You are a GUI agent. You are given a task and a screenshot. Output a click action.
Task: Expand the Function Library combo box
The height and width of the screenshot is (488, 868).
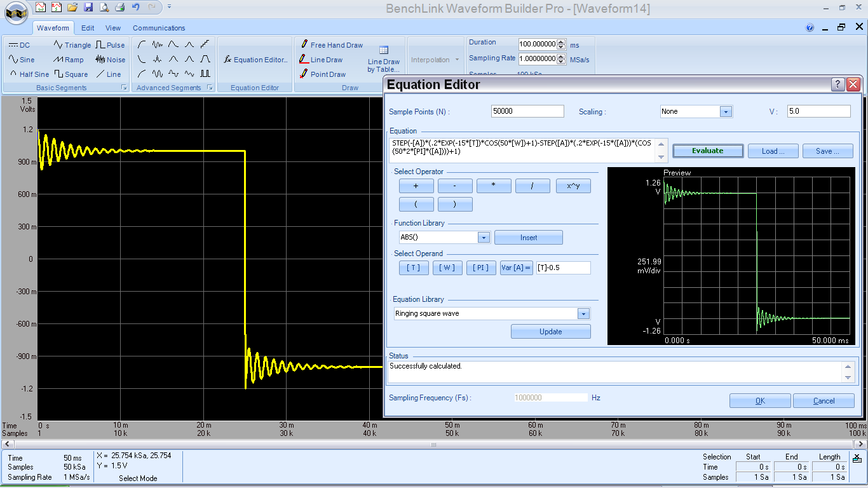tap(484, 236)
